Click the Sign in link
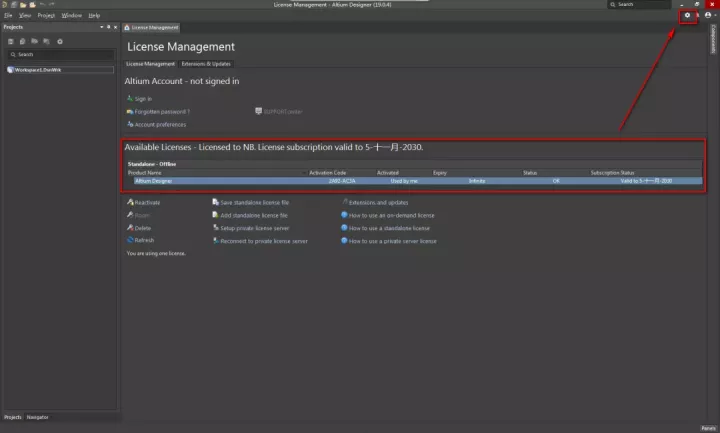This screenshot has height=433, width=720. click(143, 98)
